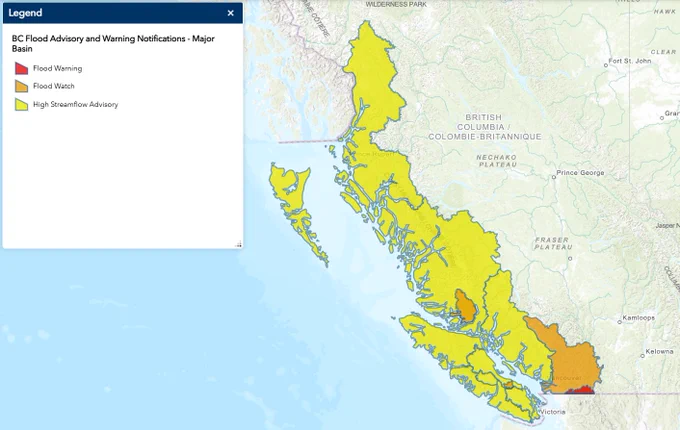Click the small orange Flood Watch area on the coast

pyautogui.click(x=466, y=306)
